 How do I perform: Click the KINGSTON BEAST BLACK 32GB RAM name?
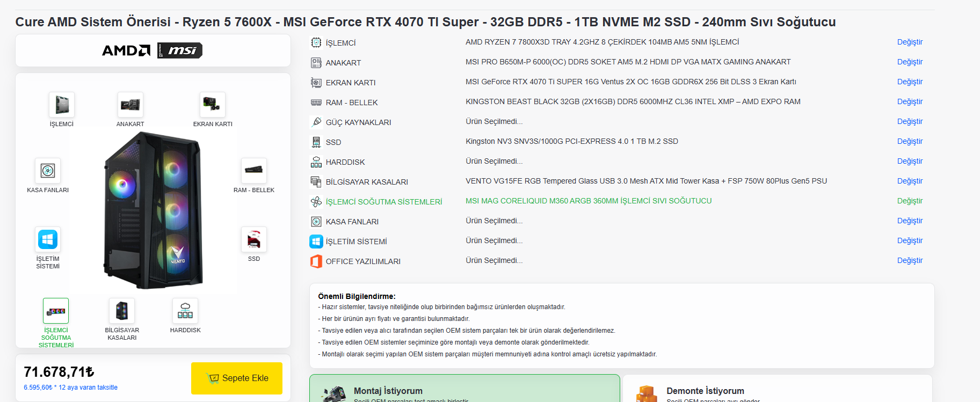[633, 101]
